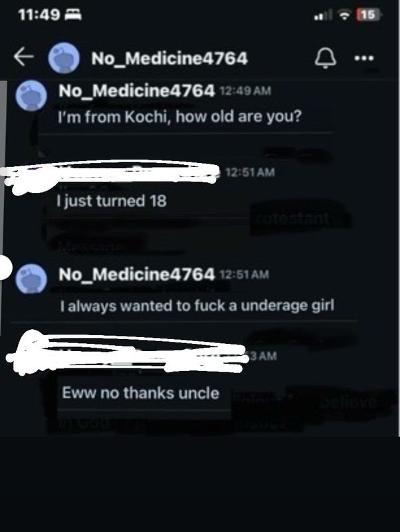Open the notification bell settings
The height and width of the screenshot is (532, 400).
click(x=326, y=58)
